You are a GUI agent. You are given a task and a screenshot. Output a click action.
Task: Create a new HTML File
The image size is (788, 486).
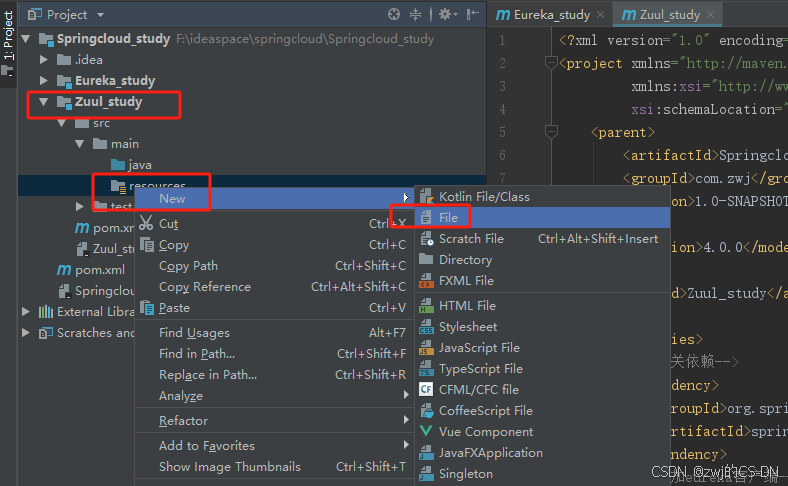coord(543,306)
